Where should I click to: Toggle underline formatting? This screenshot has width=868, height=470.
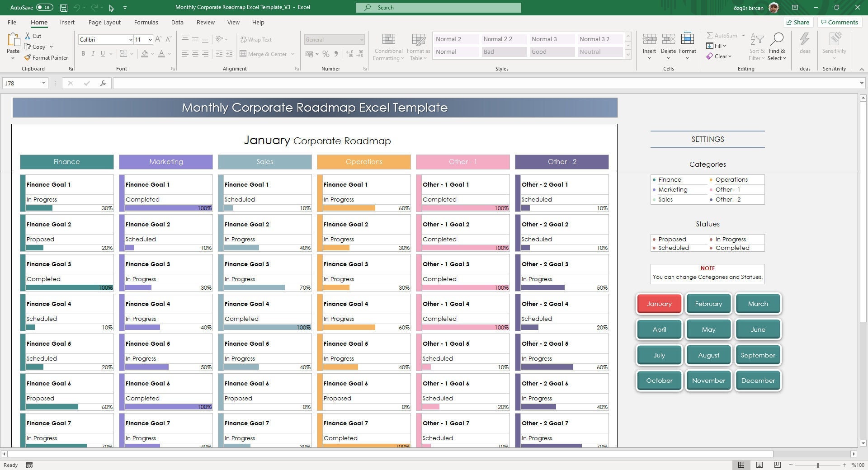pyautogui.click(x=103, y=54)
